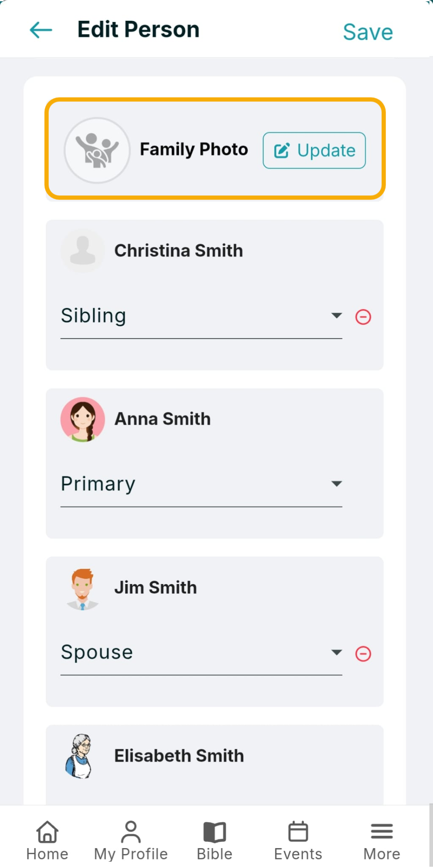Select the Elisabeth Smith name entry
433x868 pixels.
179,756
